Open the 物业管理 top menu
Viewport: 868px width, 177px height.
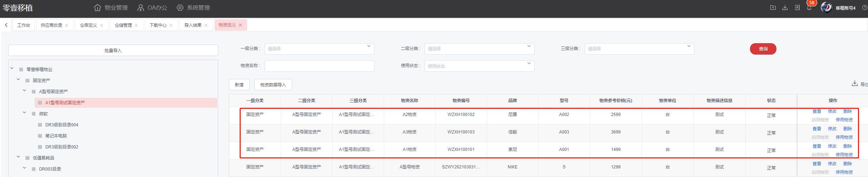pyautogui.click(x=111, y=8)
